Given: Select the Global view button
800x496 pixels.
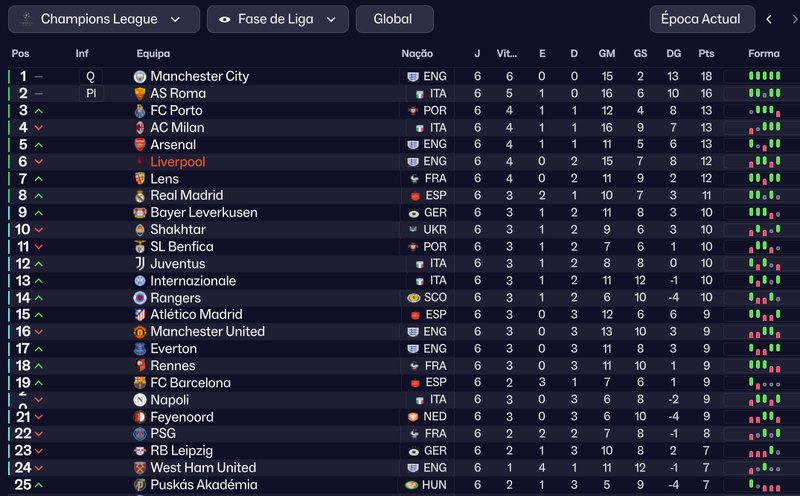Looking at the screenshot, I should (394, 19).
